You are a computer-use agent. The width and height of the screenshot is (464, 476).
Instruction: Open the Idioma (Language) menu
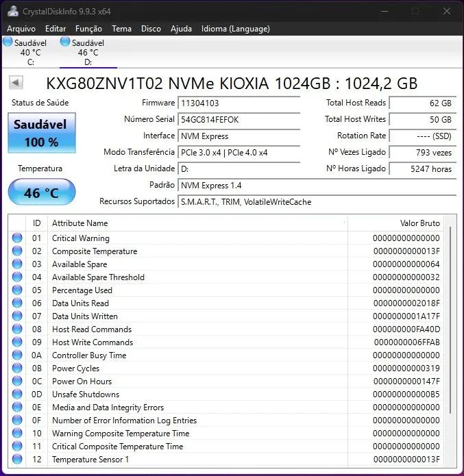coord(236,29)
